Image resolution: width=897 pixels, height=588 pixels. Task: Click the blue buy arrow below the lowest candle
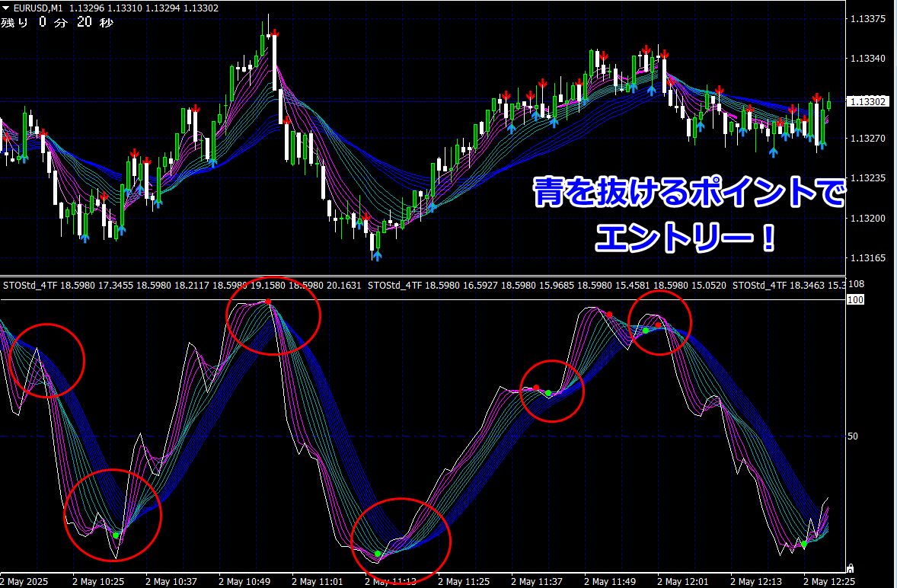click(x=377, y=256)
